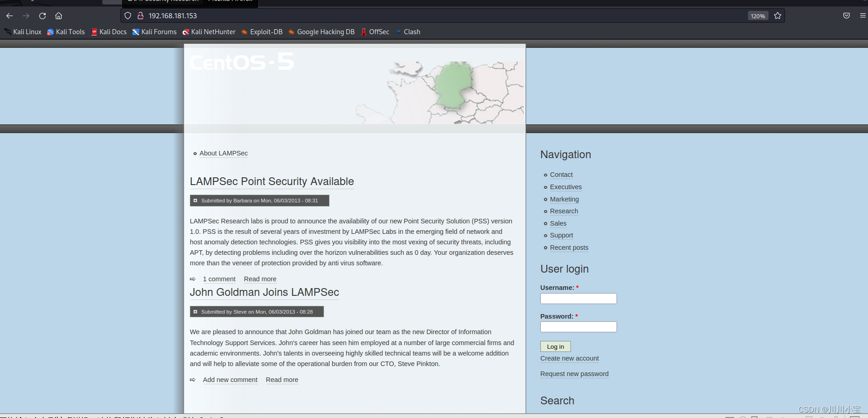Screen dimensions: 868x418
Task: Open the OffSec bookmark
Action: point(375,32)
